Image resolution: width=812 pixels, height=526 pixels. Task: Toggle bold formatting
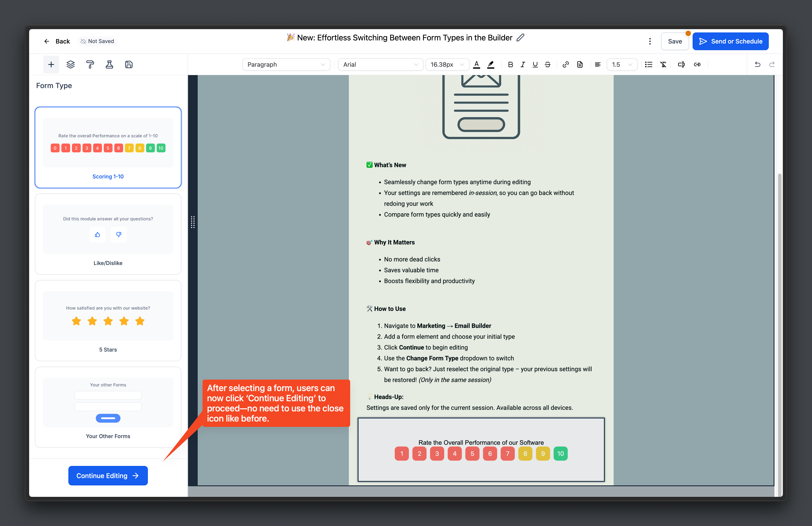[x=510, y=64]
